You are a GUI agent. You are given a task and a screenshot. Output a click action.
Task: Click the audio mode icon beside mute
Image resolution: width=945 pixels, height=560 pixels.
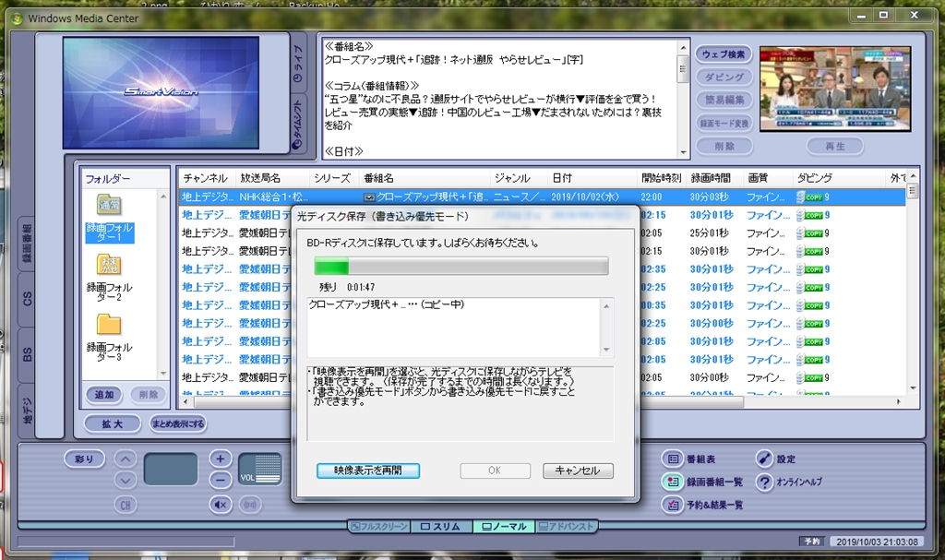[x=249, y=505]
